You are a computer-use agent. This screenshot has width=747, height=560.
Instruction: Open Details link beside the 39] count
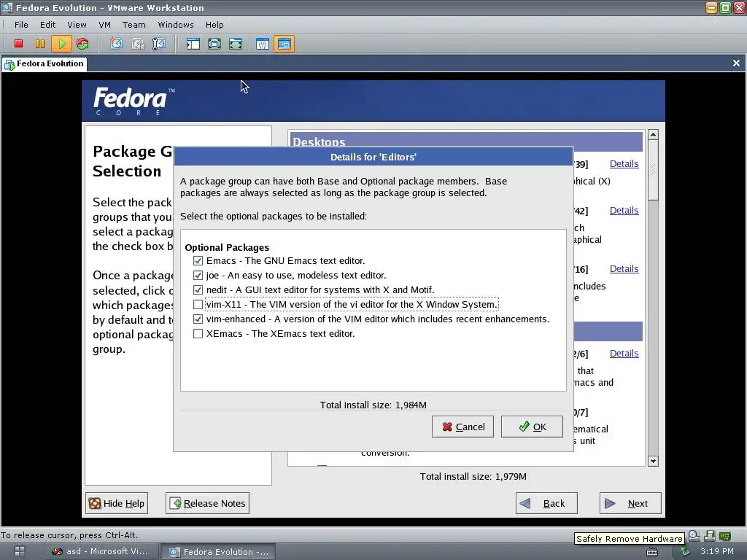pos(624,164)
